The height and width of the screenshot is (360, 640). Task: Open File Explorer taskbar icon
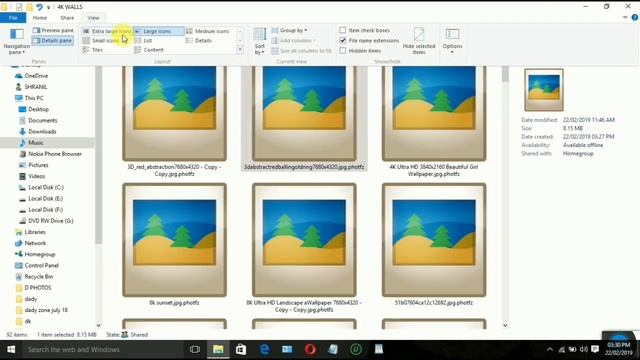[x=218, y=349]
